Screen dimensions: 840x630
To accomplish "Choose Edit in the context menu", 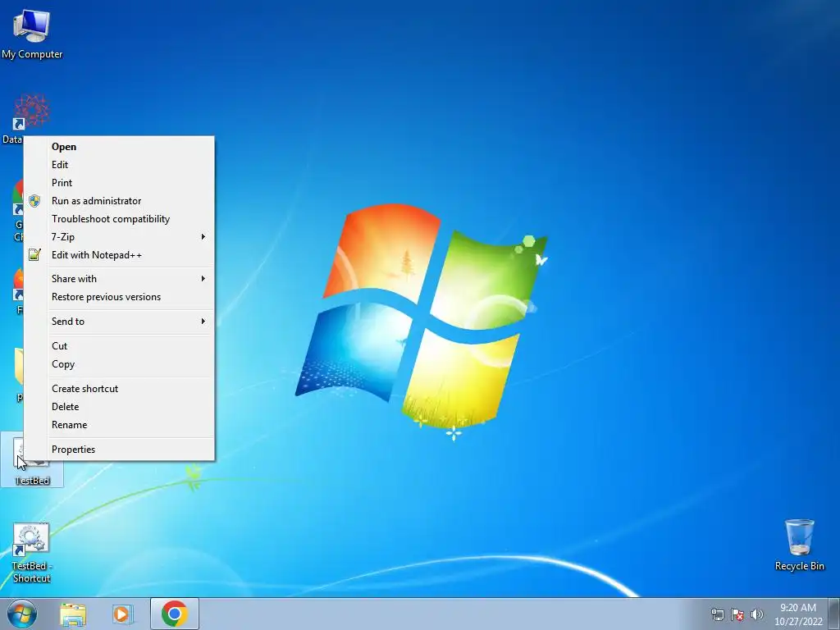I will (120, 165).
